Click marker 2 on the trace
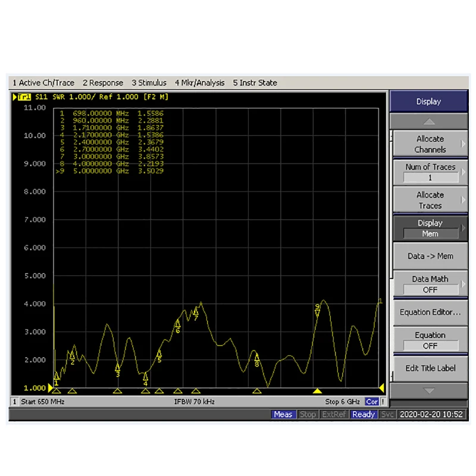 pos(72,358)
